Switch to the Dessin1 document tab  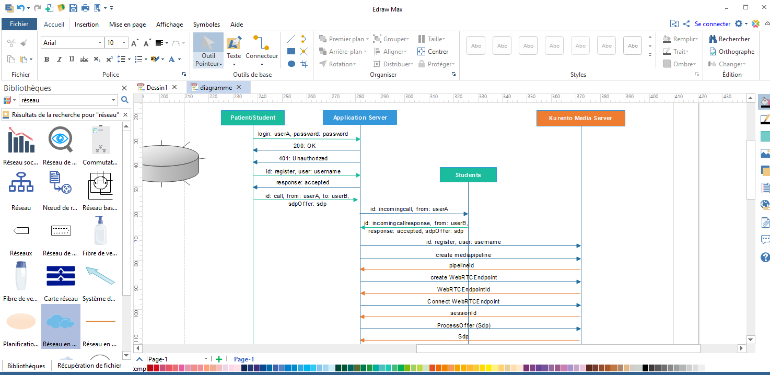[157, 87]
